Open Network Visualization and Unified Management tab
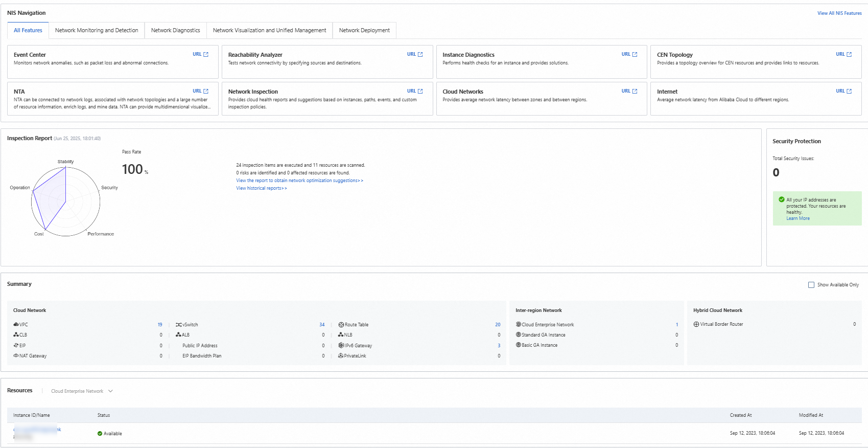 click(269, 30)
